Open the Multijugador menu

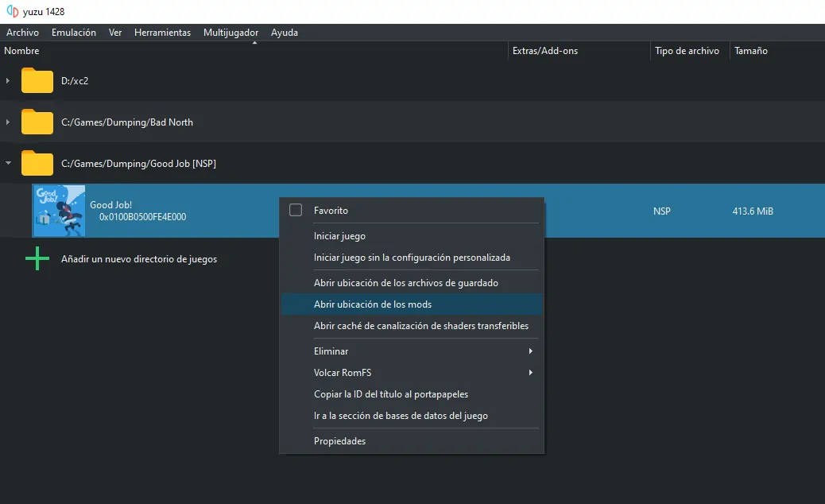(230, 33)
